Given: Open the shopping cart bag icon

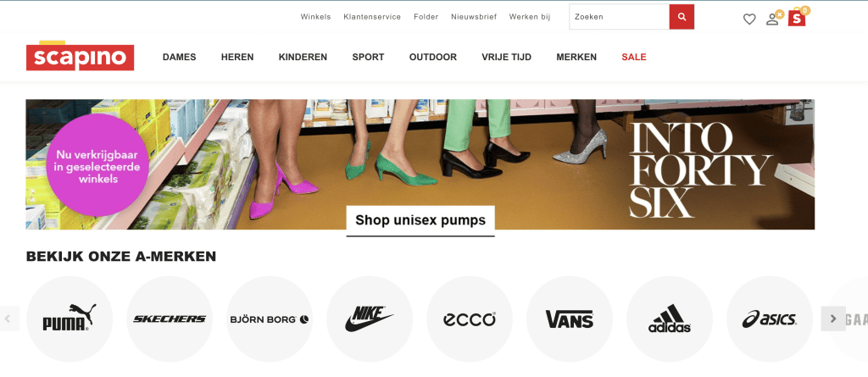Looking at the screenshot, I should (x=797, y=18).
